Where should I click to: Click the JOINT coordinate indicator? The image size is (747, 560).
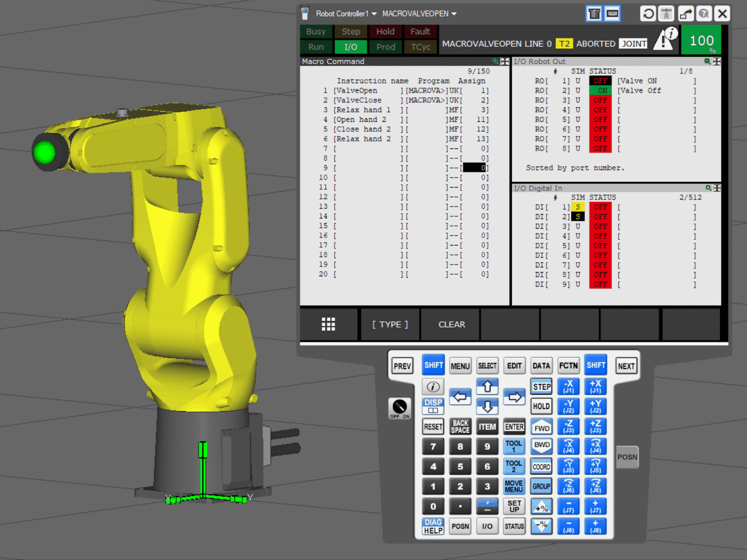pos(634,44)
